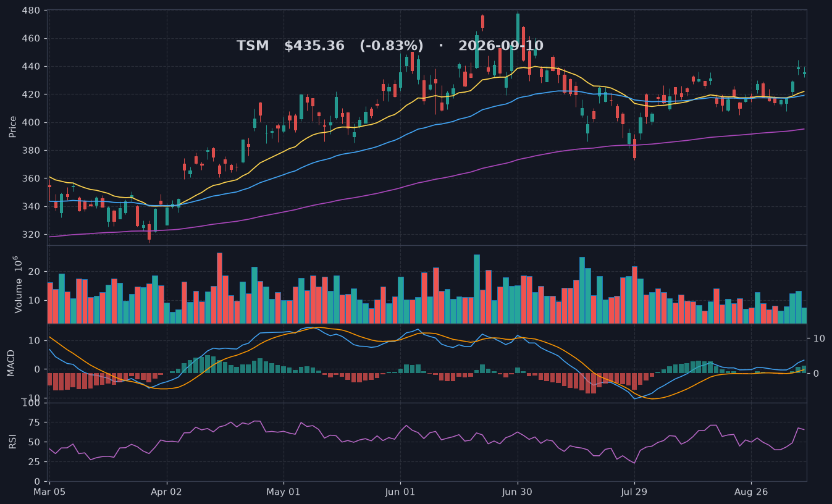Click the 480 price tick label
Screen dimensions: 832x504
[32, 10]
